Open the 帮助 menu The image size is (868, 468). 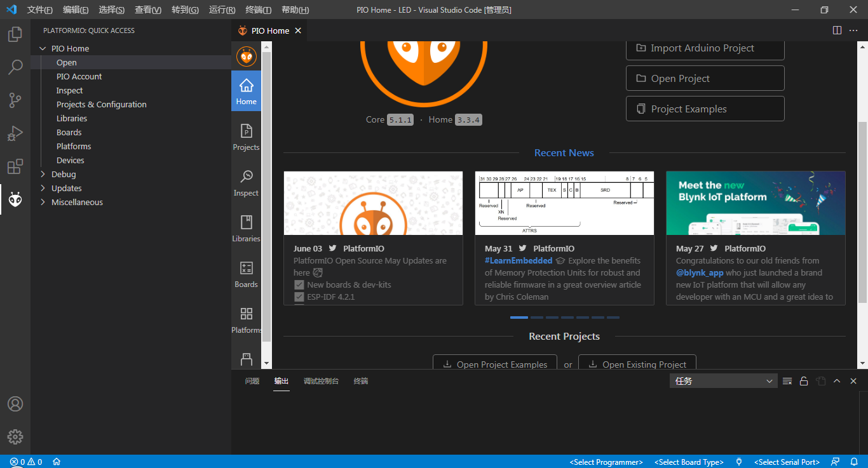[295, 10]
